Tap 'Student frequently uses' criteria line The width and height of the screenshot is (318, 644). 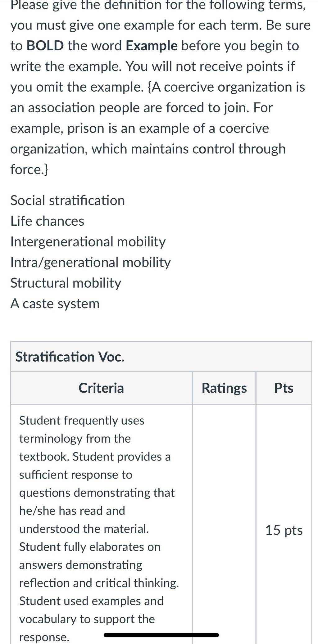point(82,421)
